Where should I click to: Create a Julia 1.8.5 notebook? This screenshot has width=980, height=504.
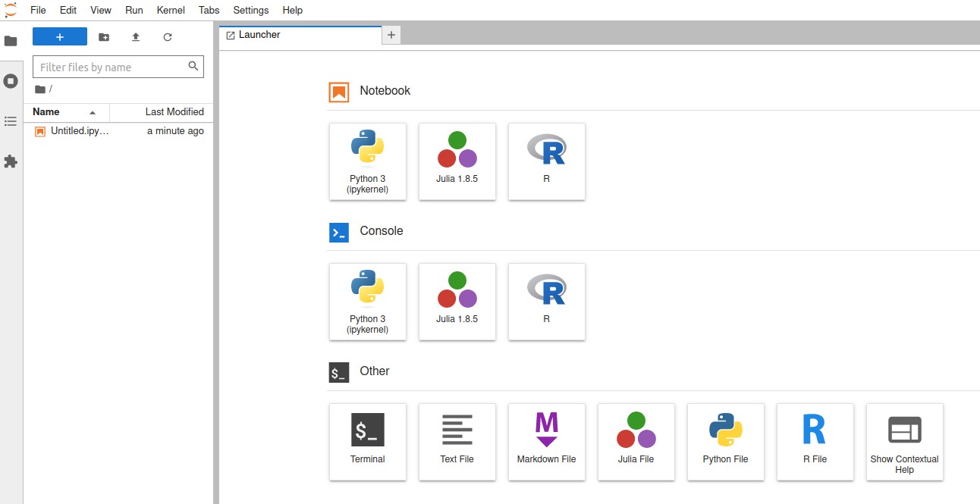point(457,161)
